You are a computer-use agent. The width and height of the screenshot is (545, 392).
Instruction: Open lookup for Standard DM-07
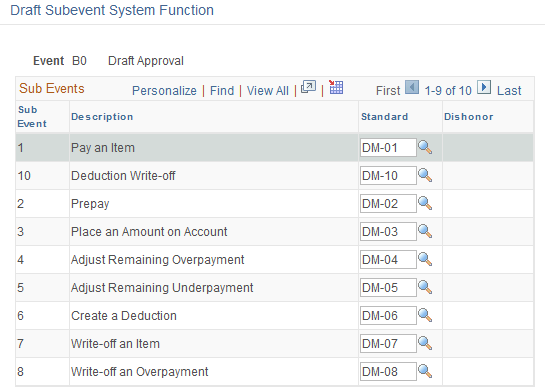(x=425, y=343)
